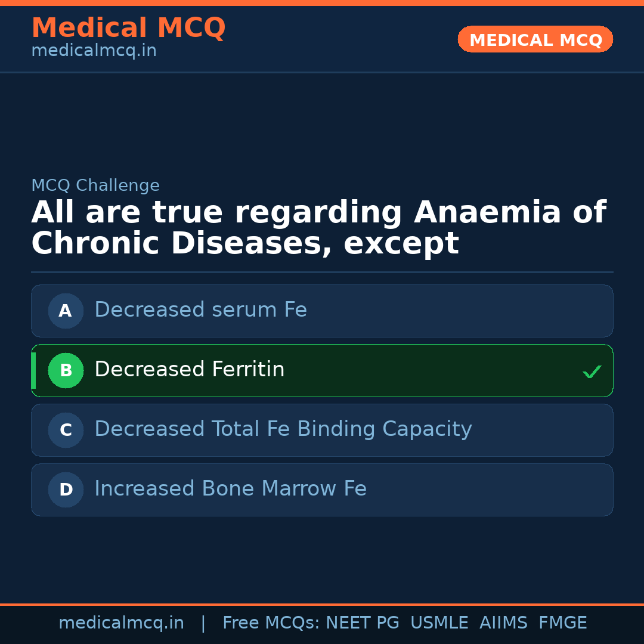Click the FMGE footer text
This screenshot has height=644, width=644.
pyautogui.click(x=563, y=623)
